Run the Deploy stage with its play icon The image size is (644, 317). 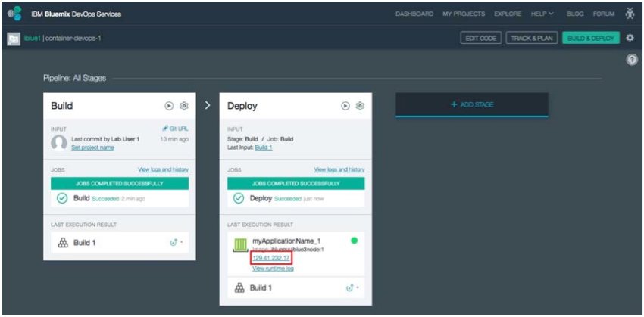click(x=345, y=106)
